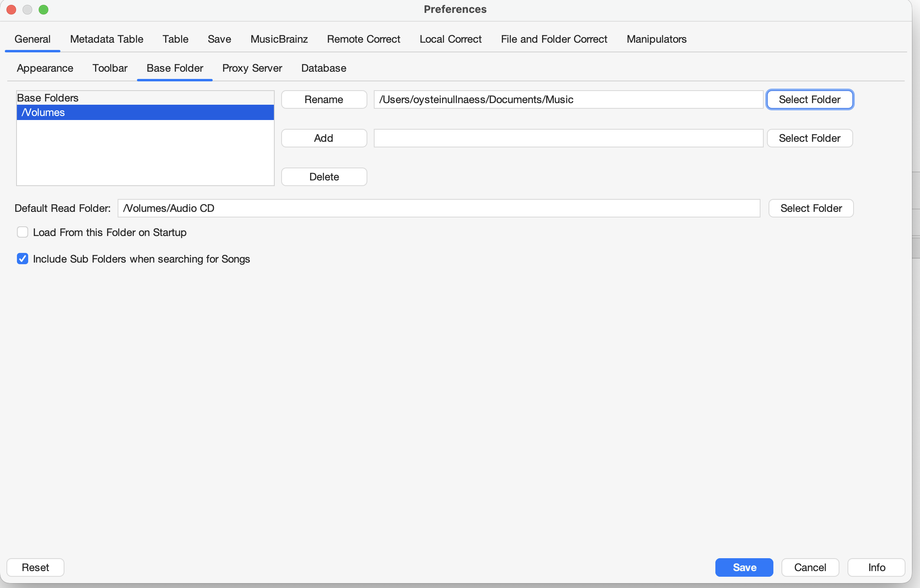Select the Proxy Server sub-tab
This screenshot has width=920, height=588.
[x=252, y=68]
